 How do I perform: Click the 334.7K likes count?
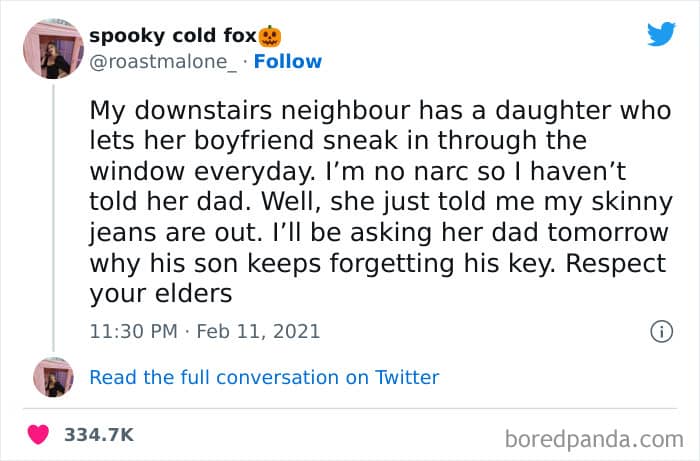click(99, 435)
